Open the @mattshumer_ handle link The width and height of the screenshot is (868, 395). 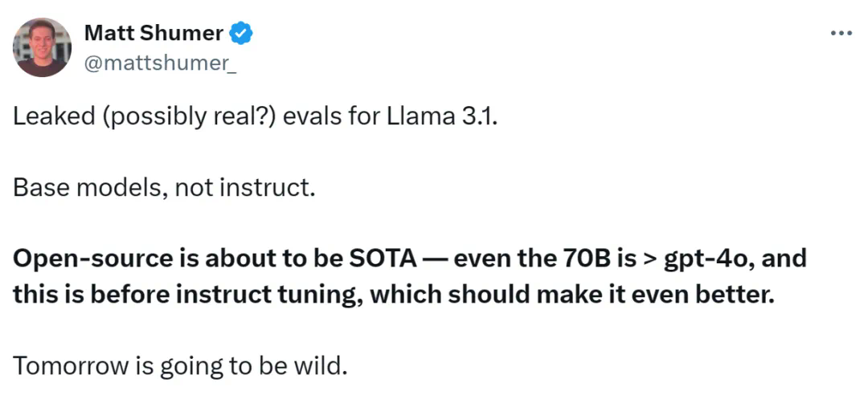pyautogui.click(x=160, y=64)
